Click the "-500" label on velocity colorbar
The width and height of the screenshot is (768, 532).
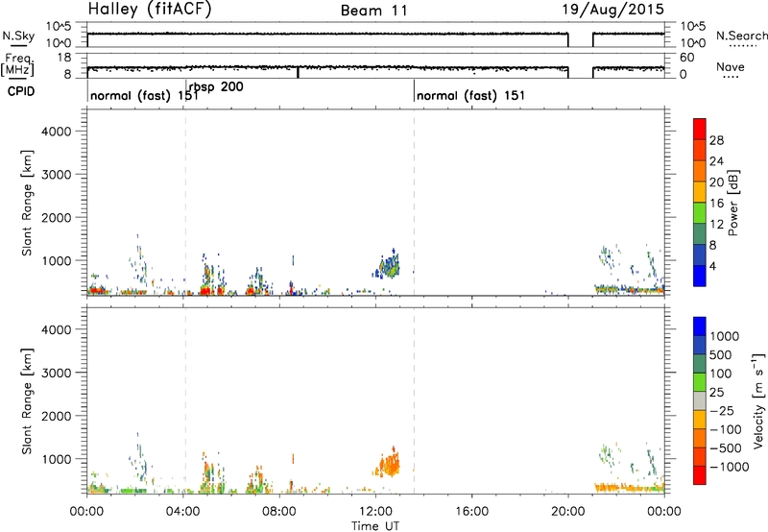tap(726, 448)
